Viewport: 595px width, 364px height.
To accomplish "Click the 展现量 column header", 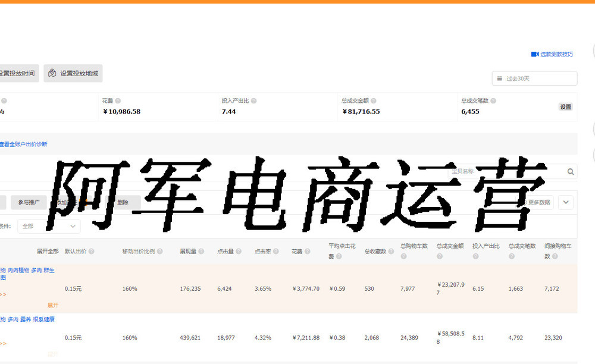I will (188, 252).
